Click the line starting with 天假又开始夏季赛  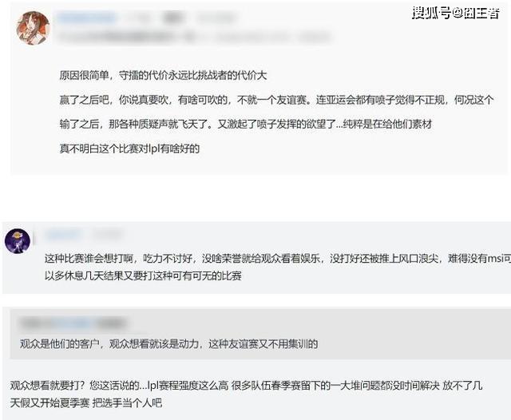tap(86, 403)
